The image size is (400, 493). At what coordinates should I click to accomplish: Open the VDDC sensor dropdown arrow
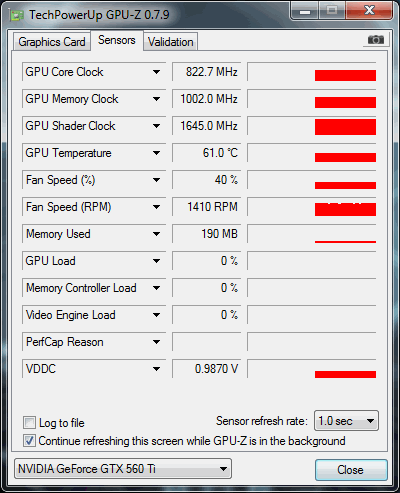pyautogui.click(x=156, y=369)
